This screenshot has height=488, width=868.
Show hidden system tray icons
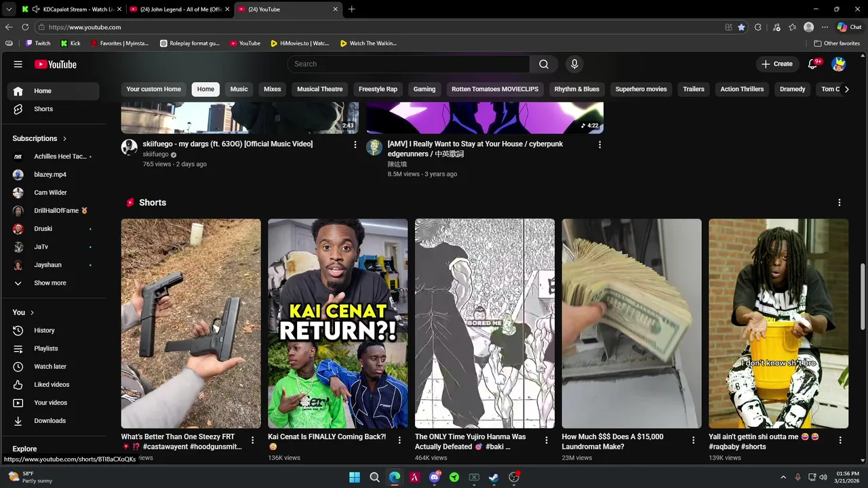[783, 477]
